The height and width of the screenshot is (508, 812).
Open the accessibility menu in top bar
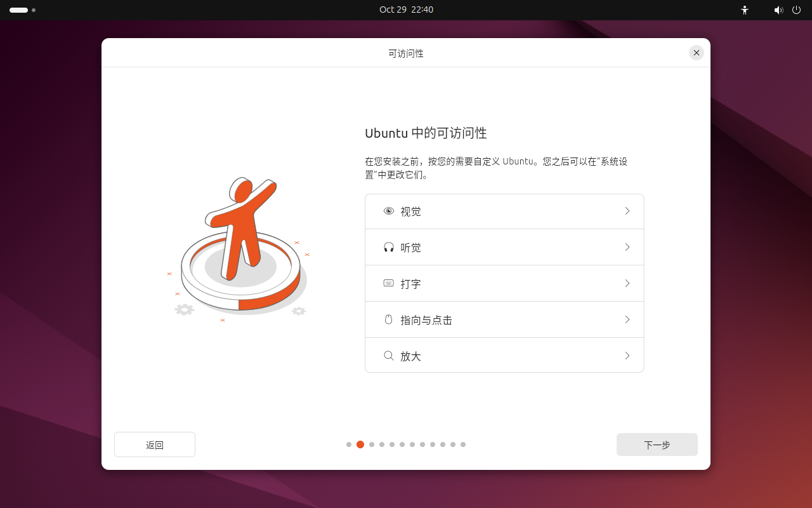(x=745, y=10)
